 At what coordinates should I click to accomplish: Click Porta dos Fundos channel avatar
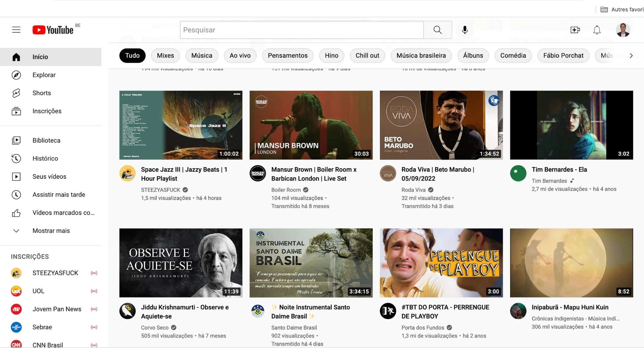(388, 311)
